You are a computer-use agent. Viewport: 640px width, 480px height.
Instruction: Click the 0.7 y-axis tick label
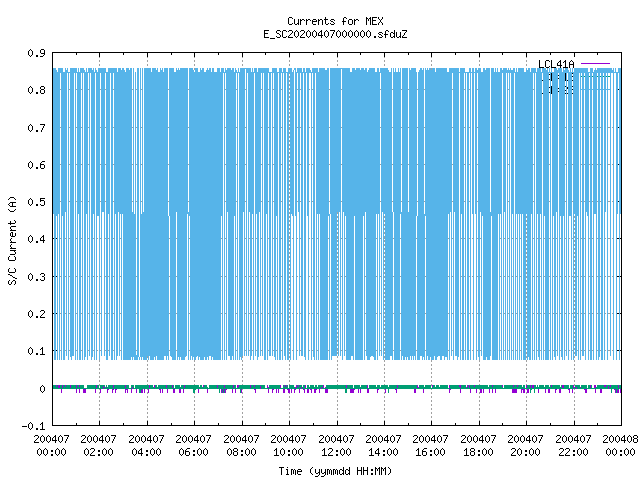point(36,128)
